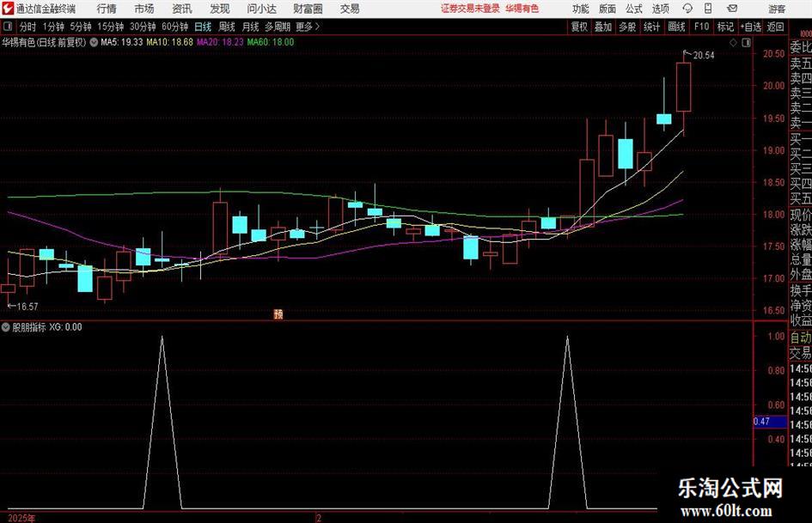Viewport: 812px width, 523px height.
Task: Switch to the 1分钟 period tab
Action: [53, 27]
